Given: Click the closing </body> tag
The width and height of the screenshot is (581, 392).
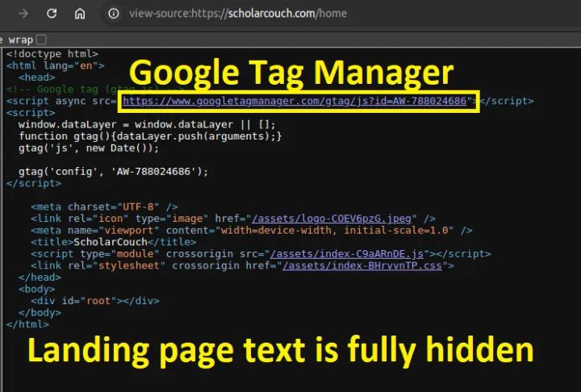Looking at the screenshot, I should 40,313.
